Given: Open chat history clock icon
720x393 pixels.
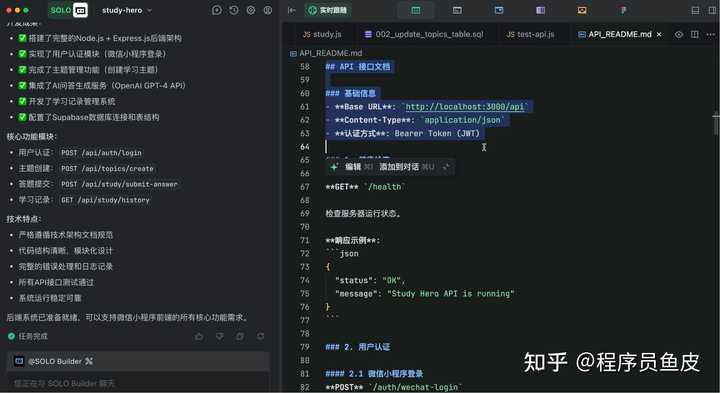Looking at the screenshot, I should (x=234, y=10).
